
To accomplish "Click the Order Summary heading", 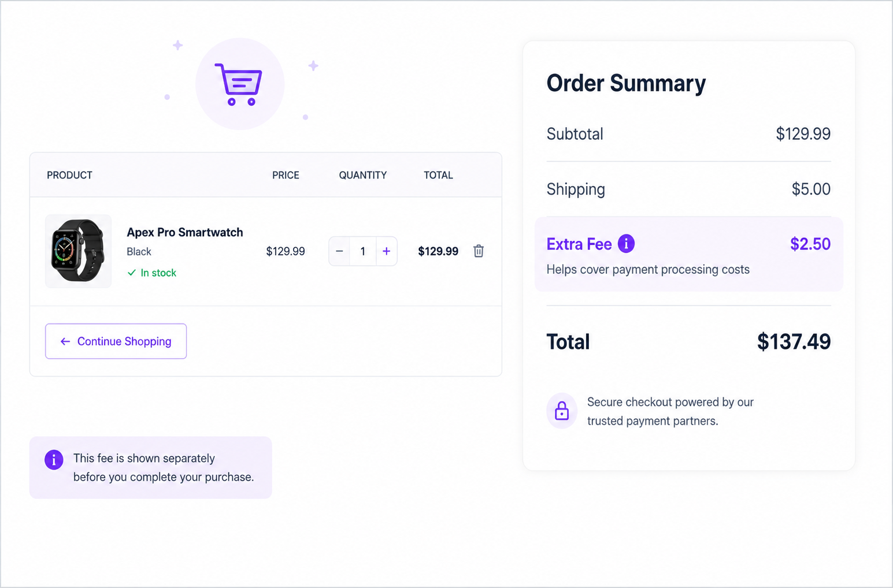I will (626, 83).
